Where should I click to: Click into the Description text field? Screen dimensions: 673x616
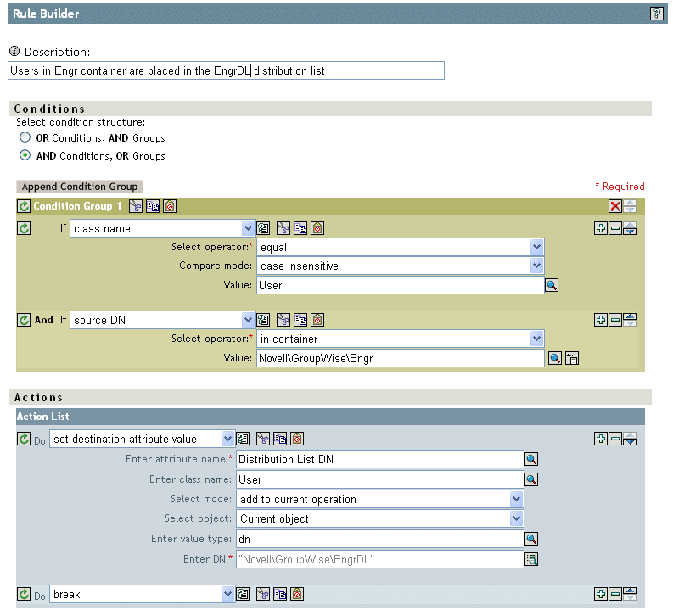226,71
